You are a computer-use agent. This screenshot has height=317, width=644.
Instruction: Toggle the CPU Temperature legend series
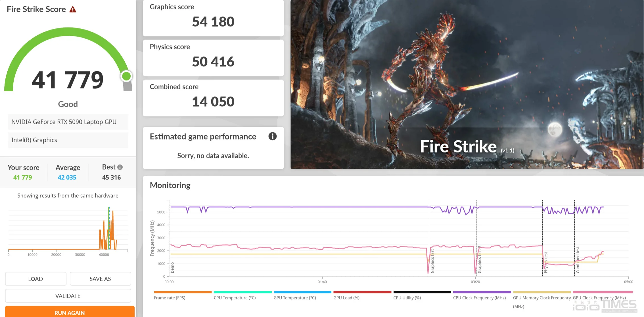[x=235, y=298]
